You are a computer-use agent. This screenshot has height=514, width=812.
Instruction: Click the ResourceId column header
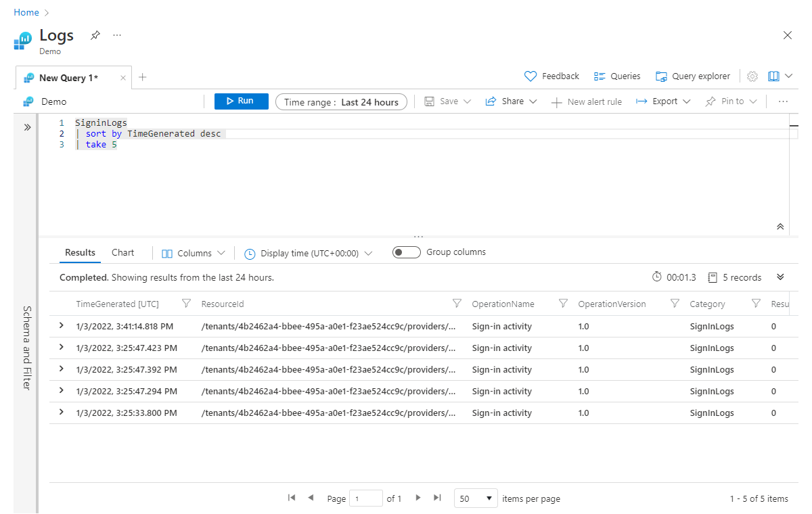(223, 304)
